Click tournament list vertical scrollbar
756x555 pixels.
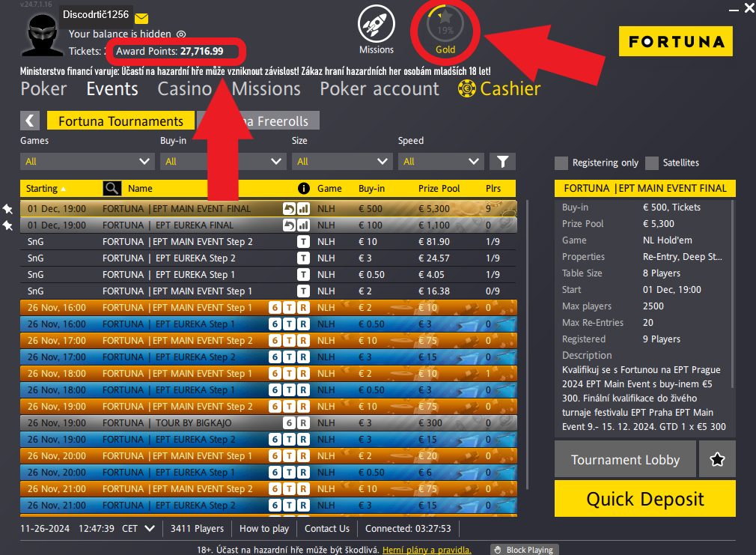click(x=528, y=345)
